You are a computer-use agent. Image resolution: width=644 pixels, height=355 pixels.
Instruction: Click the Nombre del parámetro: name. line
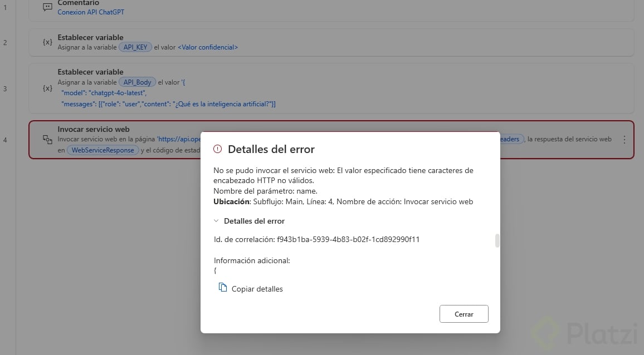[x=265, y=191]
